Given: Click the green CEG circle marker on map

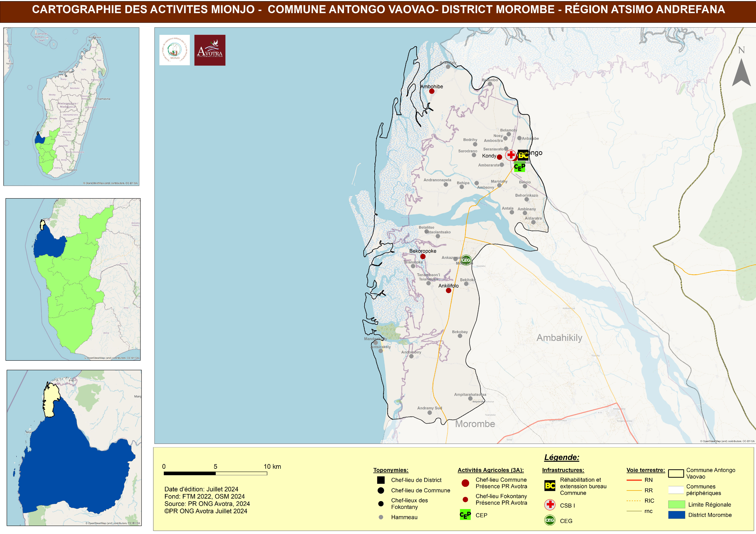Looking at the screenshot, I should point(466,260).
